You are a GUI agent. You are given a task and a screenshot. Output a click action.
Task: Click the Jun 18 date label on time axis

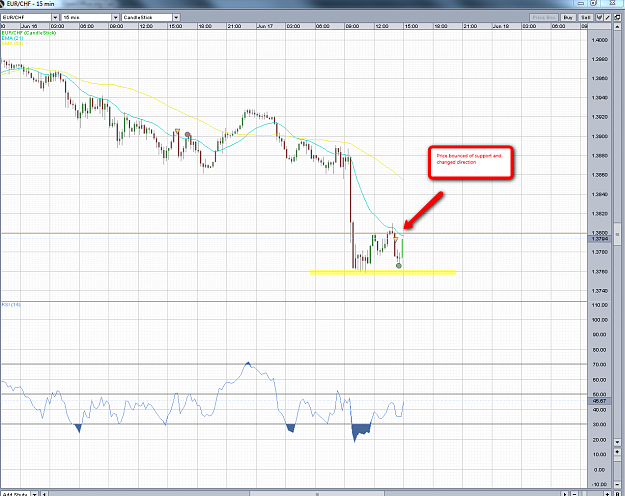(x=501, y=26)
